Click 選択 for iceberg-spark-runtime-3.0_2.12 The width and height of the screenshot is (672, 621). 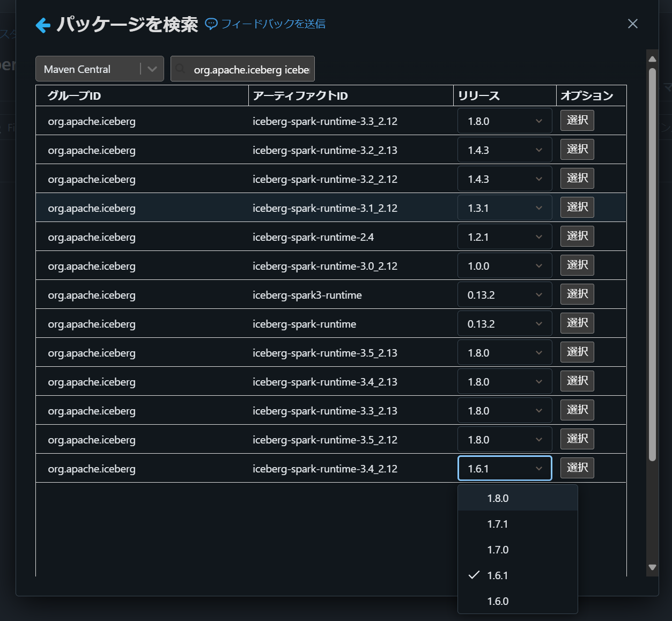pyautogui.click(x=577, y=265)
